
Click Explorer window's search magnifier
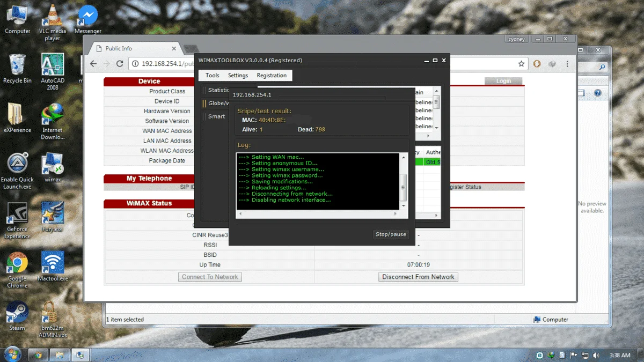click(602, 68)
